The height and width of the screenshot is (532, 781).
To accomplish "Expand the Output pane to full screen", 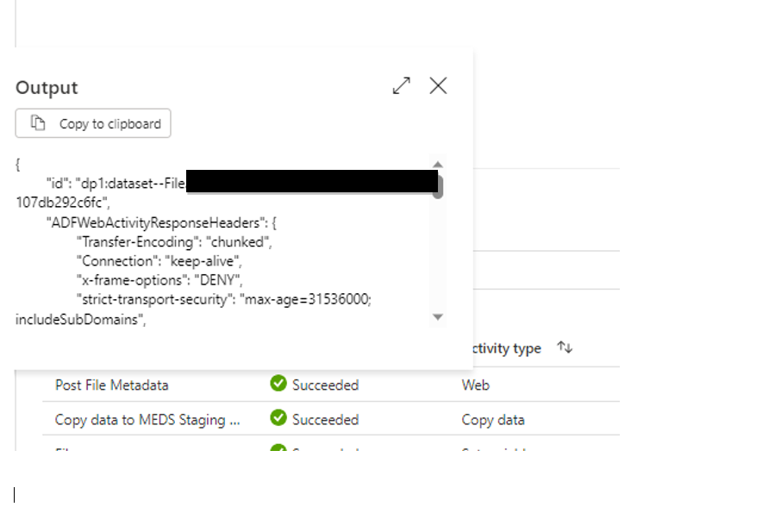I will 401,85.
